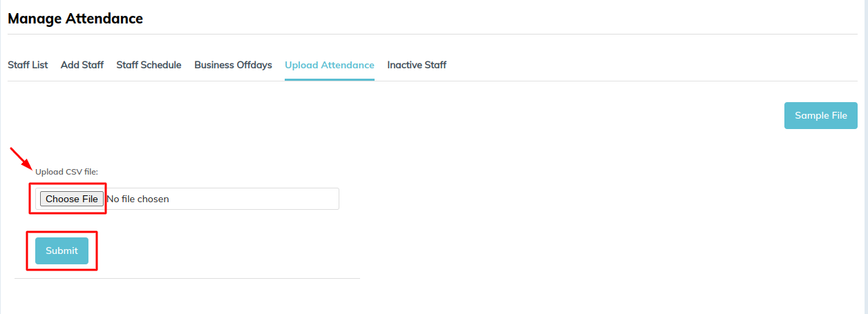Select the Business Offdays tab

click(x=233, y=65)
